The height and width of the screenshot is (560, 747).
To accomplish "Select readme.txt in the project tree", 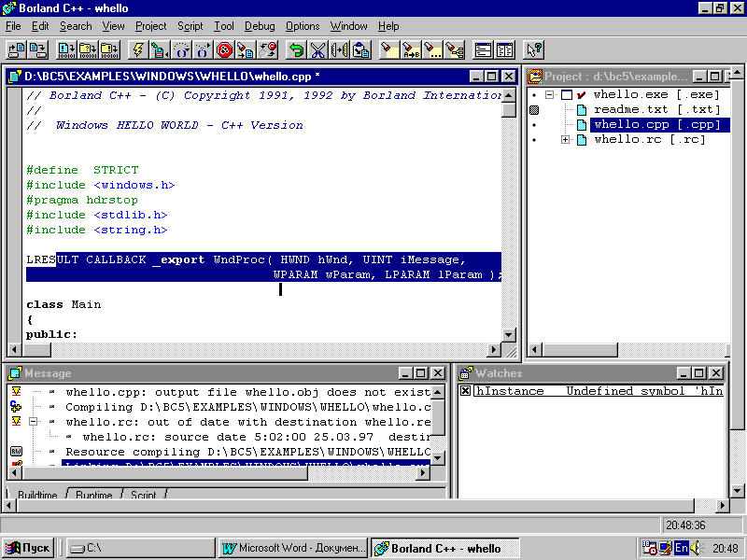I will point(657,109).
